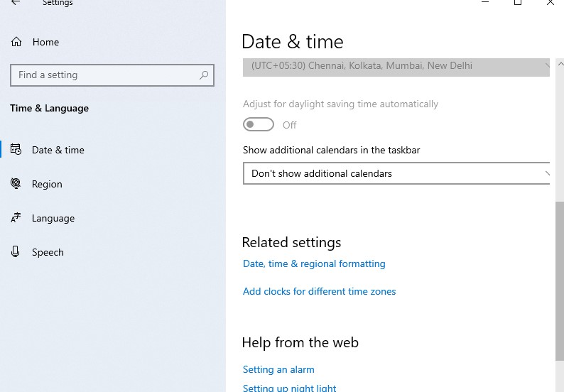564x392 pixels.
Task: Select Speech in the sidebar
Action: point(48,253)
